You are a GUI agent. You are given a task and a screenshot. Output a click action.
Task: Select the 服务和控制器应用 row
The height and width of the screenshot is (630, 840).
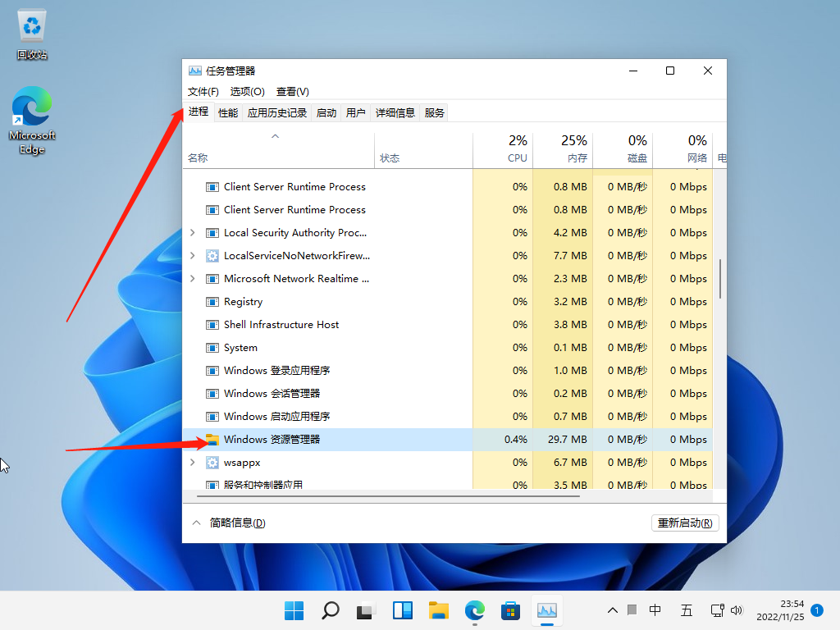[x=448, y=484]
